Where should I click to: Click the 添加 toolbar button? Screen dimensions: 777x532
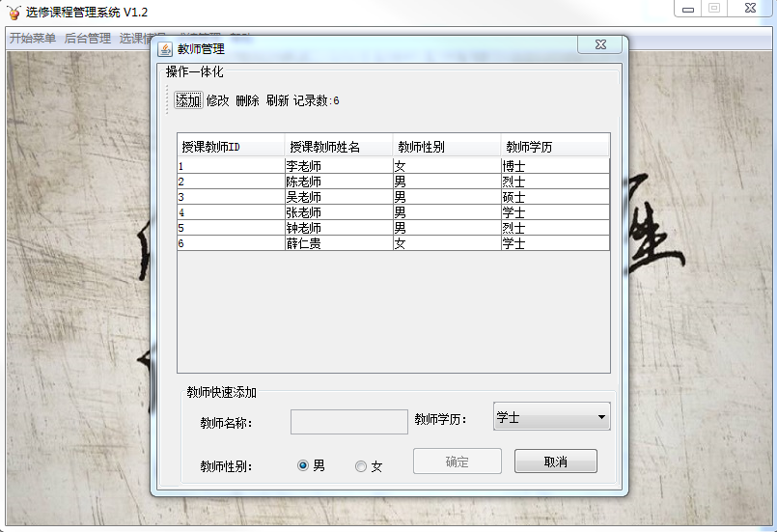(x=188, y=100)
